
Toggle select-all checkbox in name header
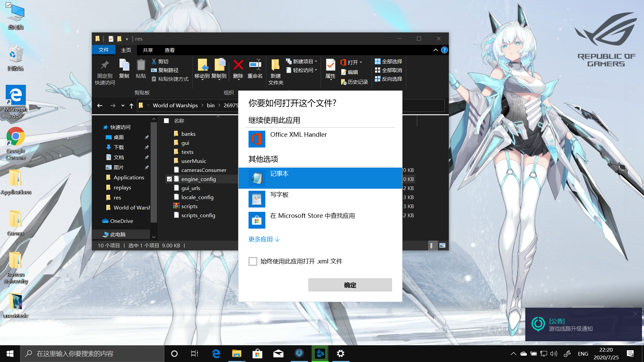coord(166,121)
